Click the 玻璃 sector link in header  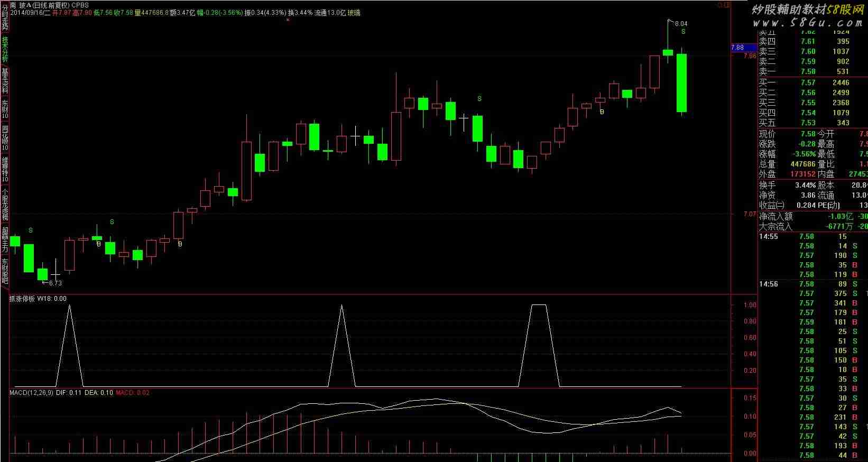[x=354, y=13]
